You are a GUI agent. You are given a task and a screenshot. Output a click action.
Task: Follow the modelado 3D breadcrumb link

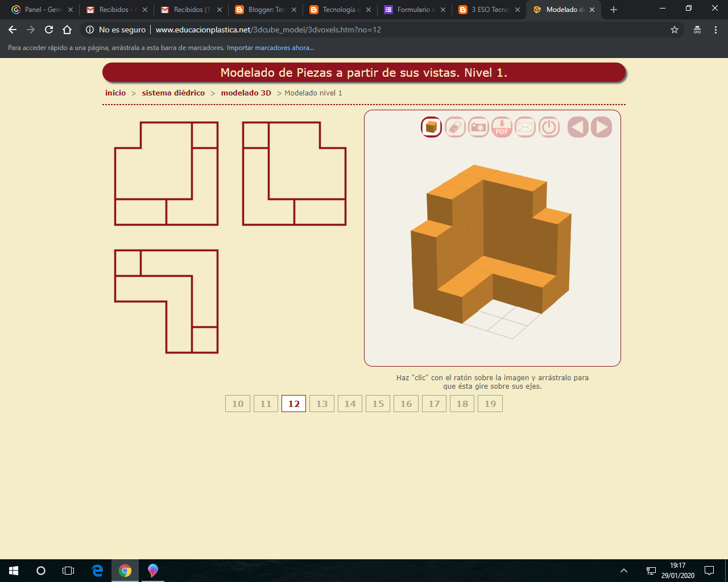click(246, 93)
